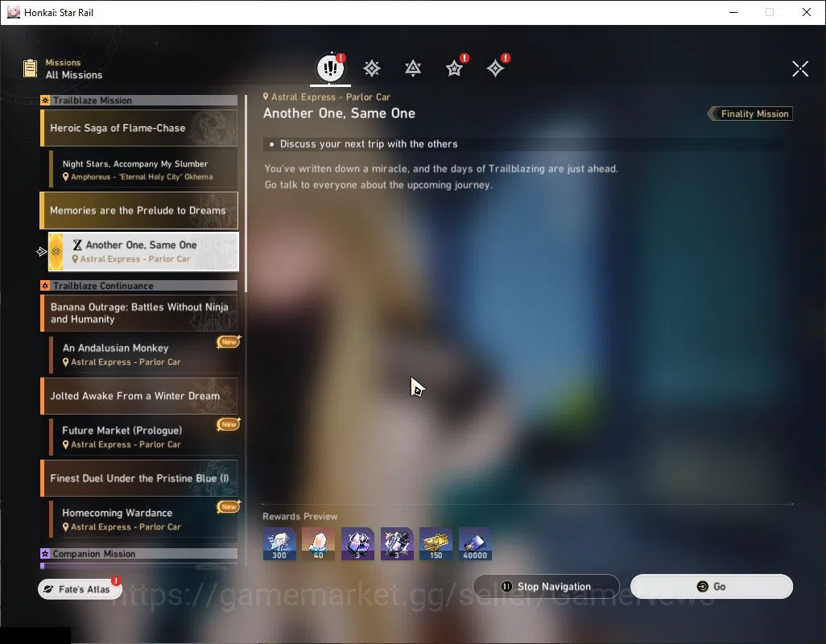This screenshot has width=826, height=644.
Task: Click location pin on Future Market row
Action: 66,445
